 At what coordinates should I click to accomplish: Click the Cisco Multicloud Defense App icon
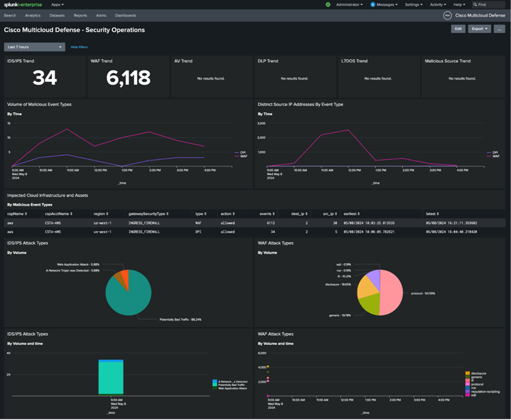(x=447, y=15)
